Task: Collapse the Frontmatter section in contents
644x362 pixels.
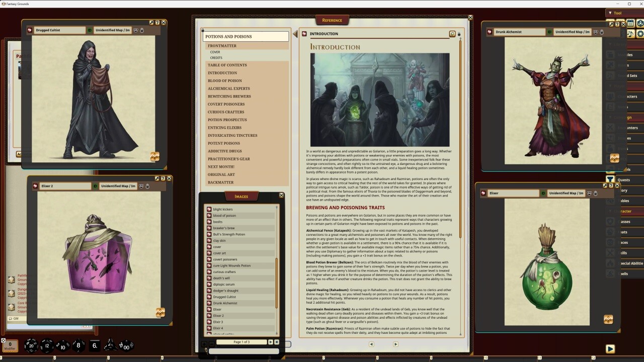Action: click(x=223, y=45)
